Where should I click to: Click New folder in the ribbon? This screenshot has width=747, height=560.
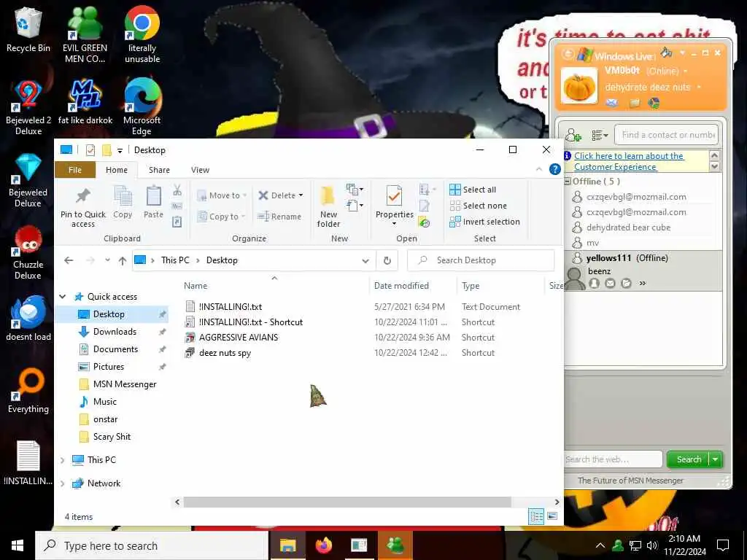[328, 206]
